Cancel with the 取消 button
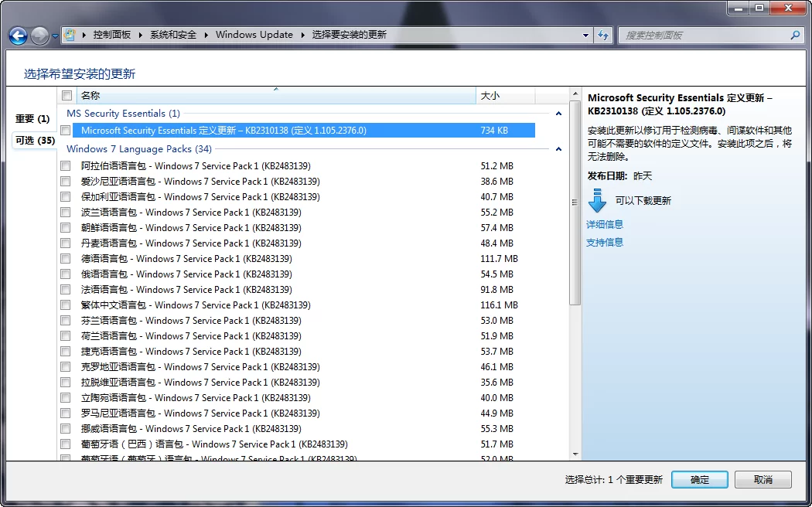The image size is (812, 507). click(x=763, y=480)
